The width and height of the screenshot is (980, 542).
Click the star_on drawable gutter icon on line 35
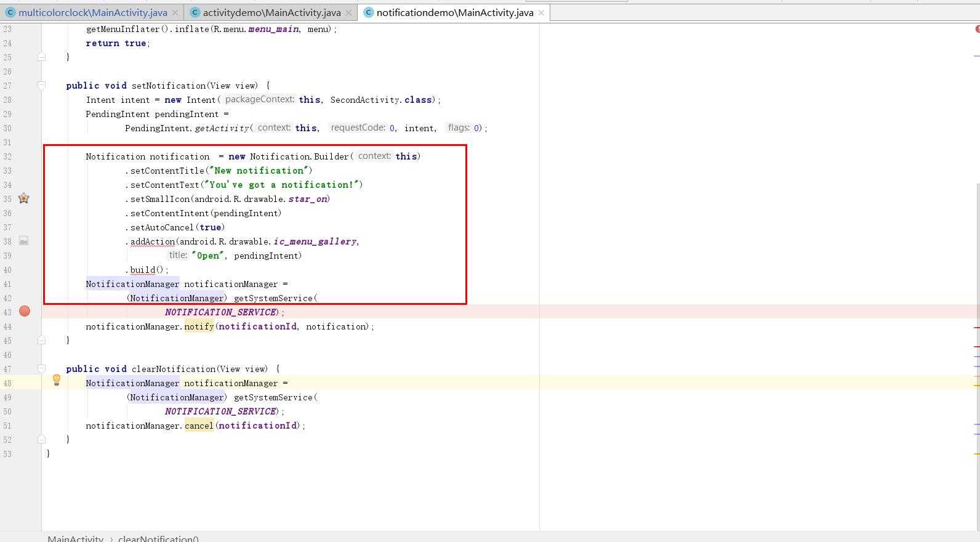(x=23, y=198)
